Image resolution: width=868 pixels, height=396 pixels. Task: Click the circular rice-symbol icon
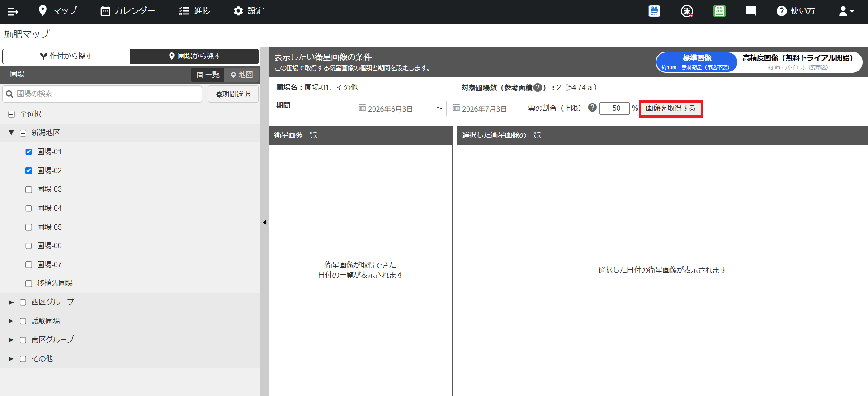(687, 11)
